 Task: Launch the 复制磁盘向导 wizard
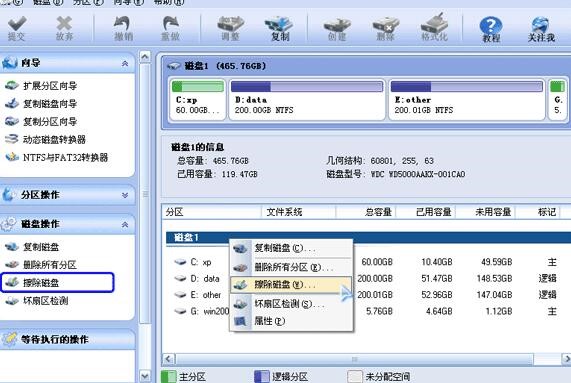click(x=41, y=104)
